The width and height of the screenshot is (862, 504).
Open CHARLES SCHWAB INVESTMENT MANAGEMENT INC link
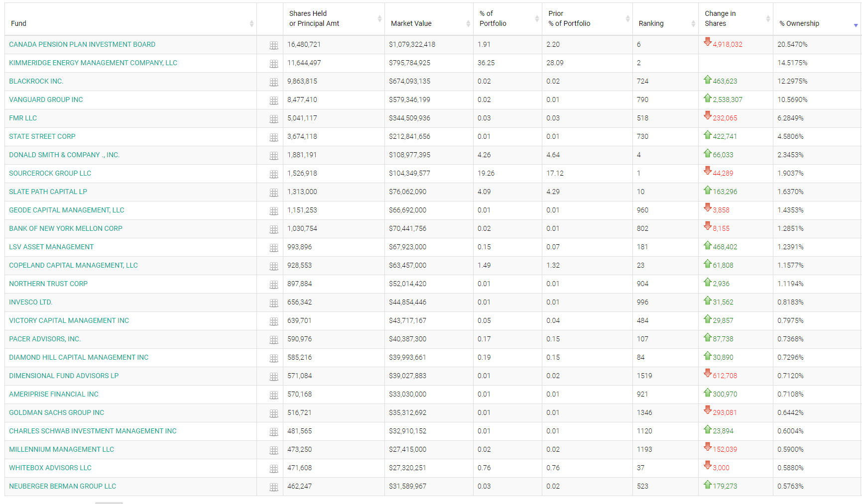coord(93,431)
